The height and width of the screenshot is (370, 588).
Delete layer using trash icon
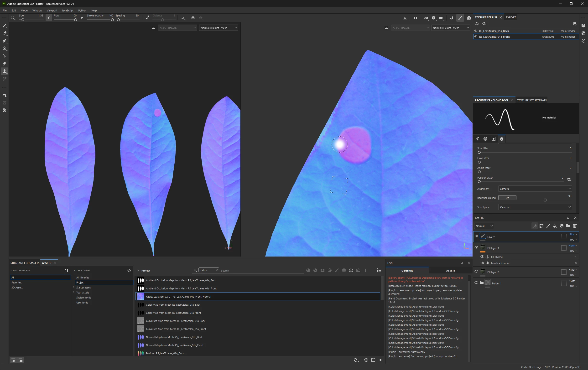pos(575,226)
